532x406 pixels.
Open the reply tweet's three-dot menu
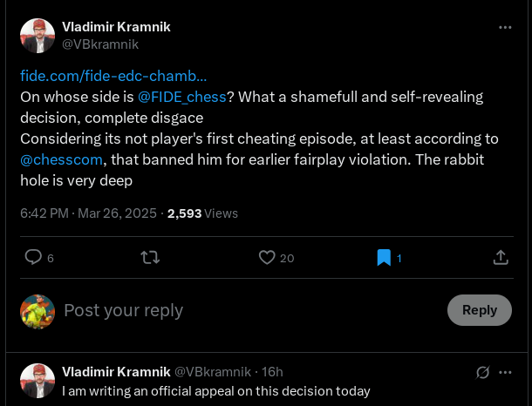click(x=505, y=372)
